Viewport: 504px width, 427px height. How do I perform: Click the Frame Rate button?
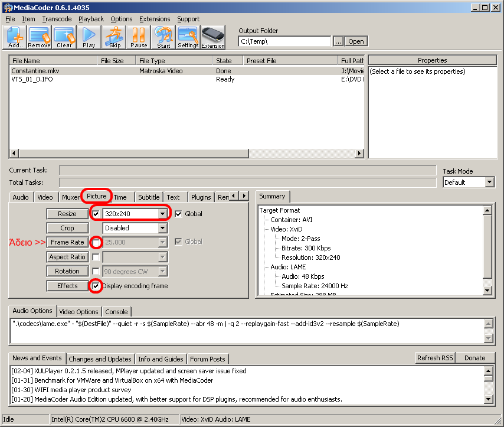pos(67,242)
